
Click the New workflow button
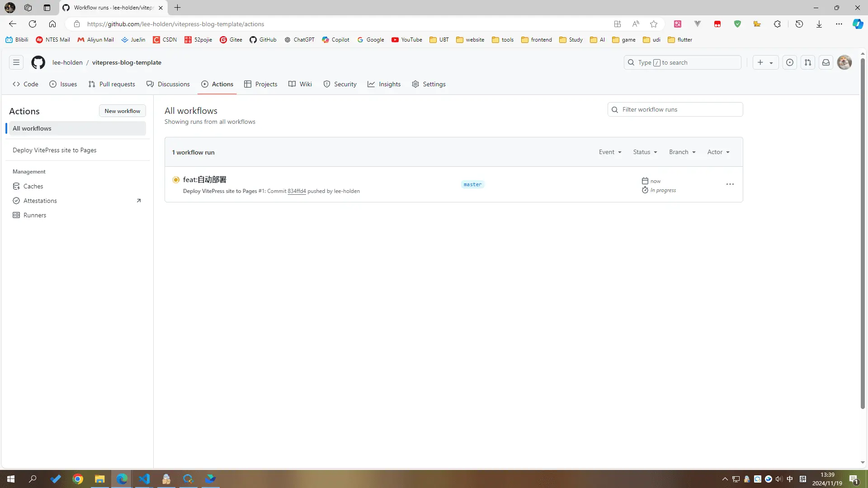[x=122, y=111]
